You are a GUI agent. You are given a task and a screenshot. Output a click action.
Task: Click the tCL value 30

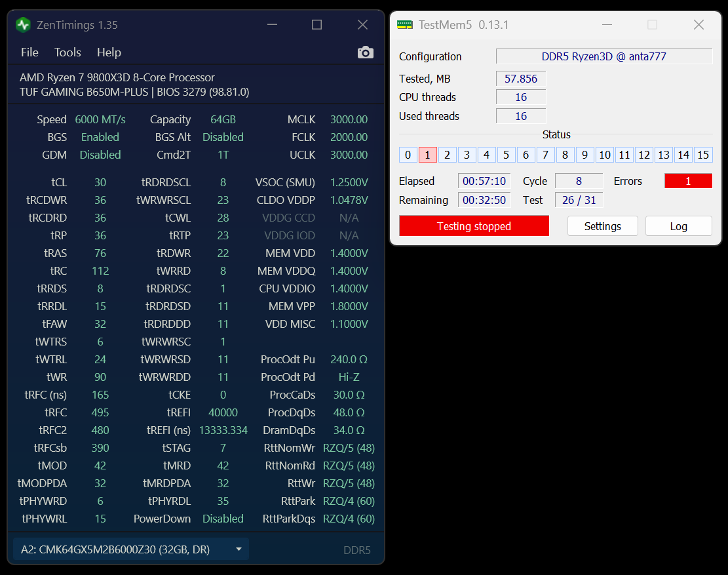pyautogui.click(x=100, y=182)
